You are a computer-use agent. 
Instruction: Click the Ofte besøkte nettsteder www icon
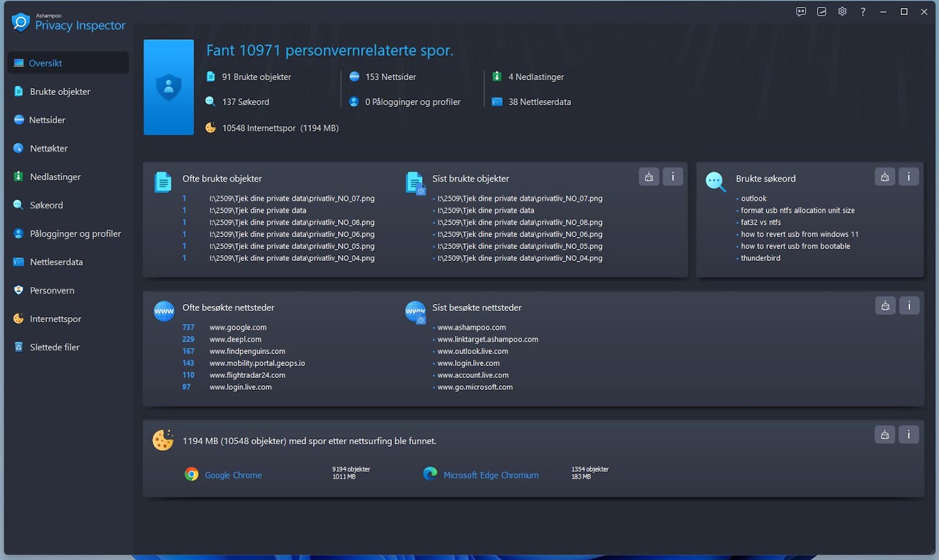(x=164, y=311)
